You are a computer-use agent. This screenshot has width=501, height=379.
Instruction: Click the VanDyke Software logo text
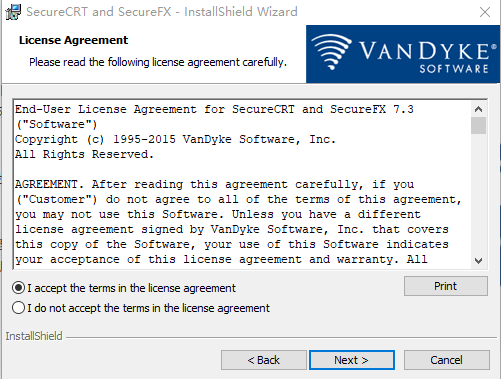pyautogui.click(x=427, y=57)
